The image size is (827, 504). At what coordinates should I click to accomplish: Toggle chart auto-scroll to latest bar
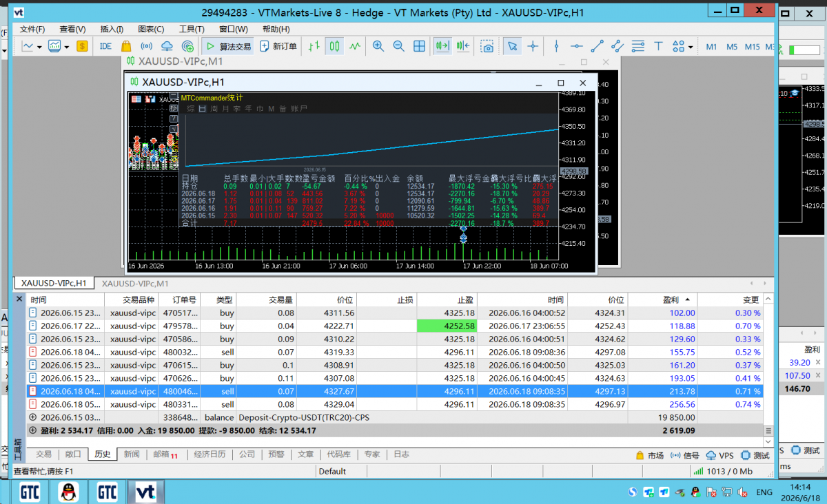pos(442,46)
